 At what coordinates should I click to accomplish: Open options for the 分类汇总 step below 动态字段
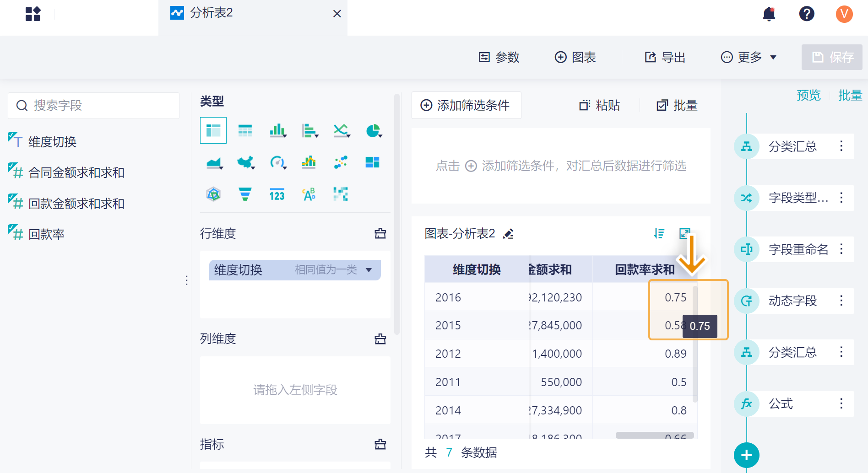(841, 352)
